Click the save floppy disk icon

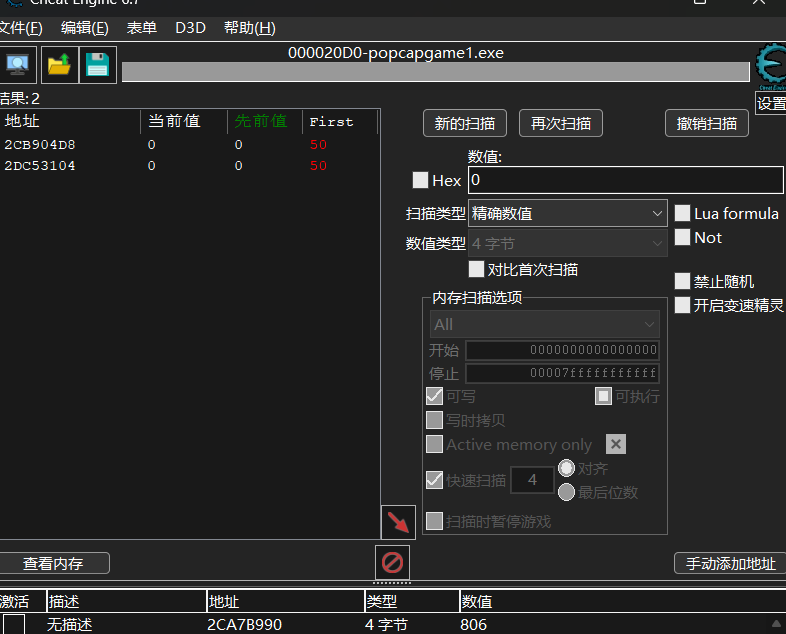point(98,65)
